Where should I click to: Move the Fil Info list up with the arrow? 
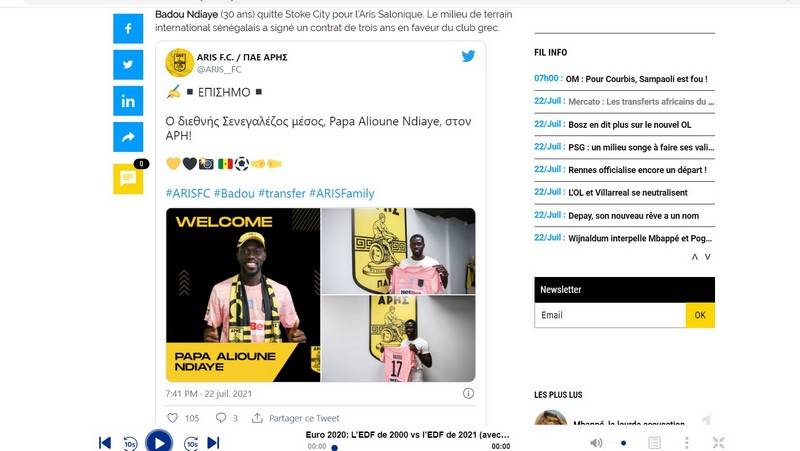[694, 257]
